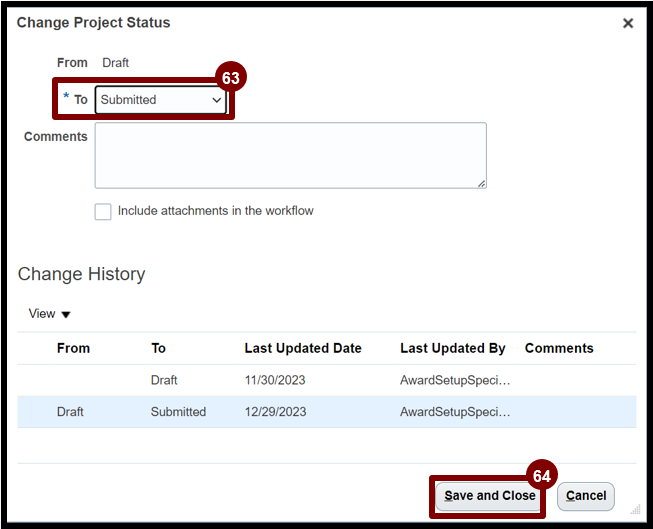Enable Include attachments in the workflow
653x529 pixels.
(x=103, y=212)
